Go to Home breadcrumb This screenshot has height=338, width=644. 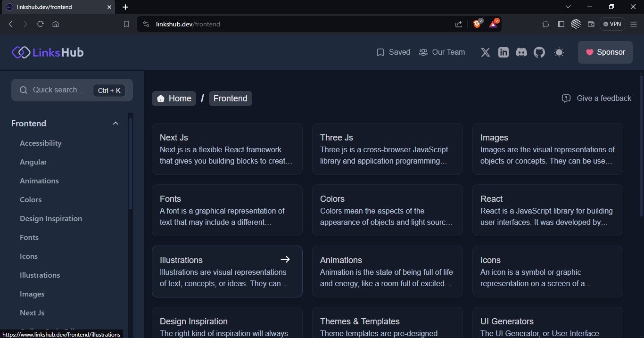(x=174, y=99)
